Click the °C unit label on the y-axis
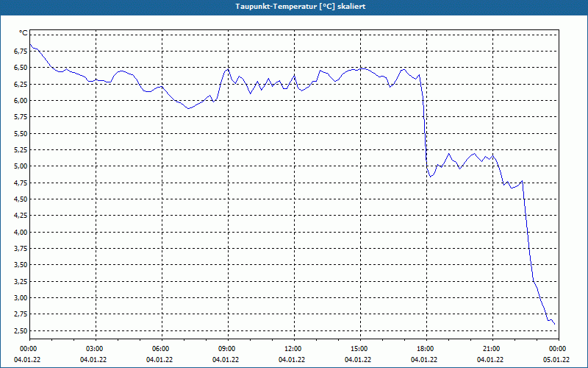This screenshot has height=368, width=588. click(24, 33)
